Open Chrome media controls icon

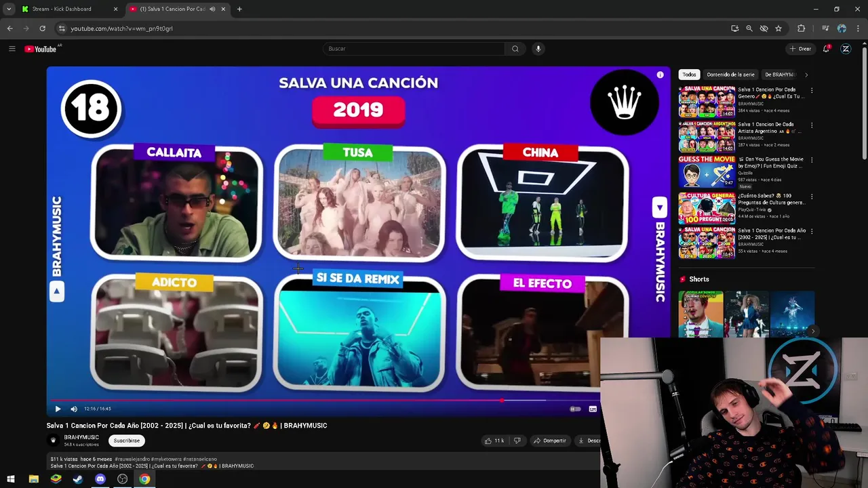point(825,28)
